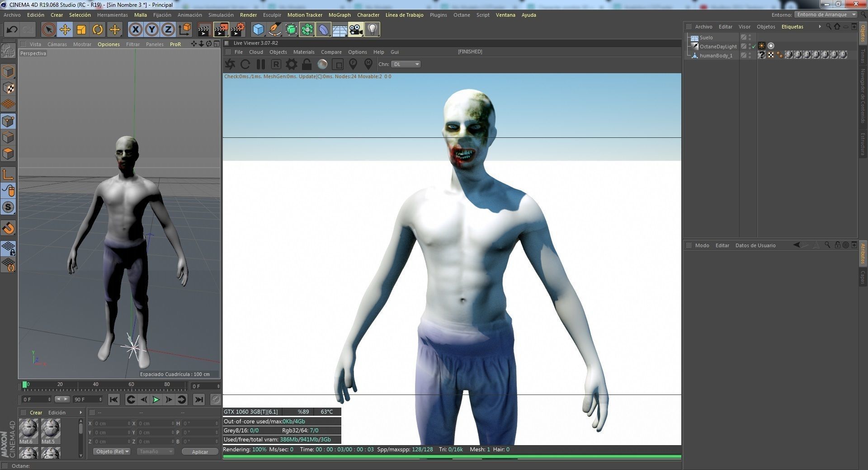Open the spline Pen tool
Screen dimensions: 868x470
point(274,30)
